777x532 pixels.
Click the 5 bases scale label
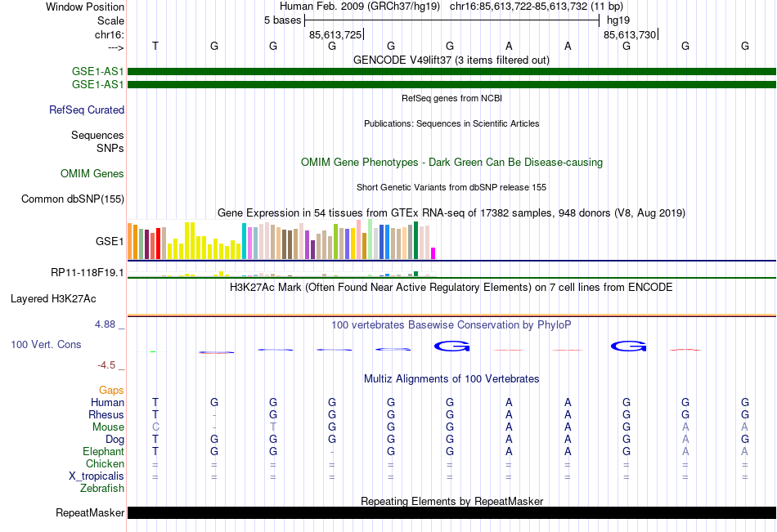pyautogui.click(x=282, y=20)
